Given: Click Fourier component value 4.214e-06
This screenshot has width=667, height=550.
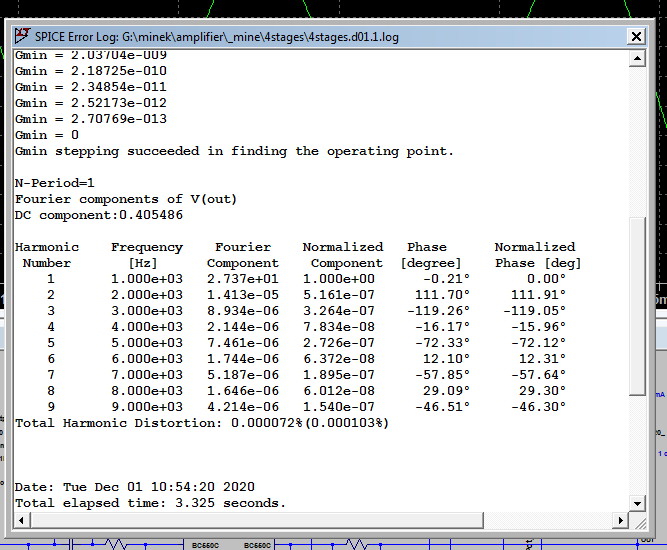Looking at the screenshot, I should coord(243,407).
